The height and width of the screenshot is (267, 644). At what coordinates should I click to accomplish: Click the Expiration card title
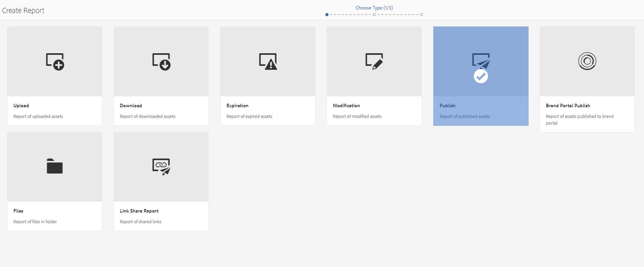click(238, 106)
